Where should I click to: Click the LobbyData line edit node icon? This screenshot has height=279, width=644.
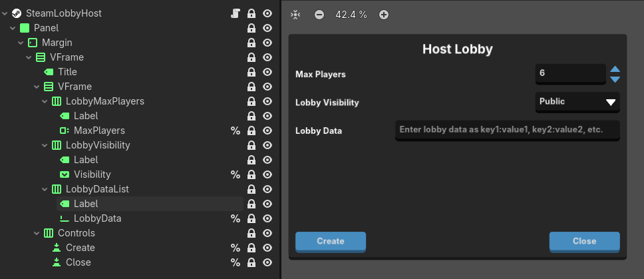click(64, 218)
